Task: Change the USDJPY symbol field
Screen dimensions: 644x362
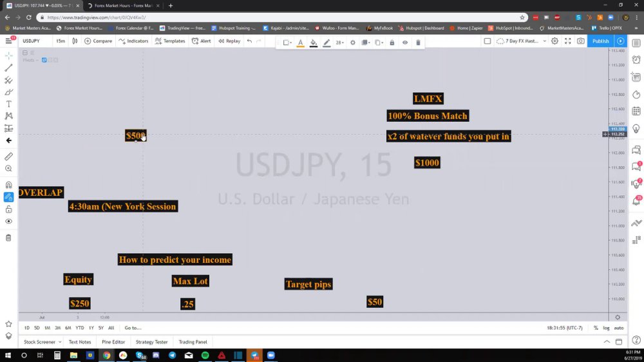Action: 31,41
